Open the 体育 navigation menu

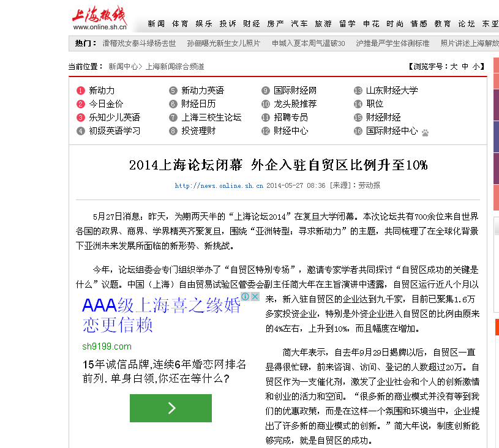coord(180,24)
